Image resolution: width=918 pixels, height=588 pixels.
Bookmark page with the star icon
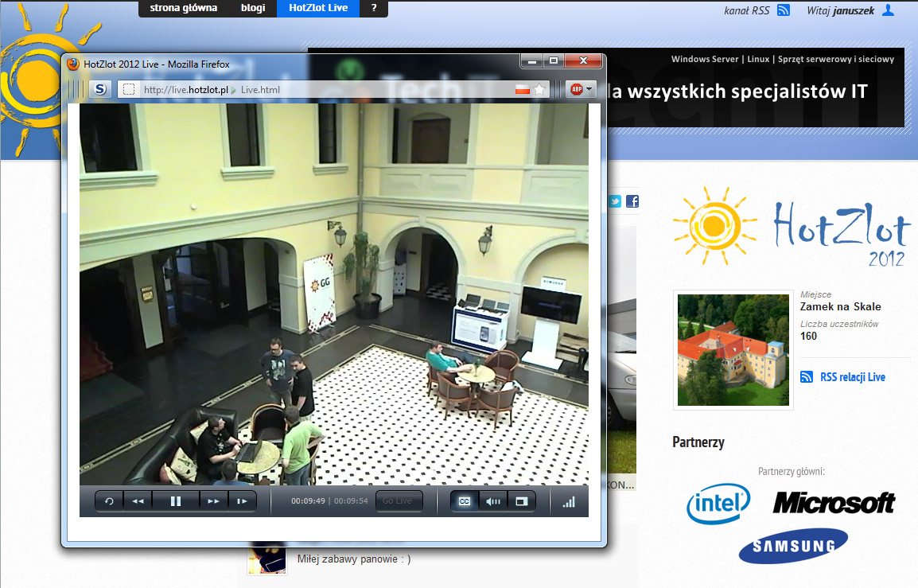coord(540,90)
